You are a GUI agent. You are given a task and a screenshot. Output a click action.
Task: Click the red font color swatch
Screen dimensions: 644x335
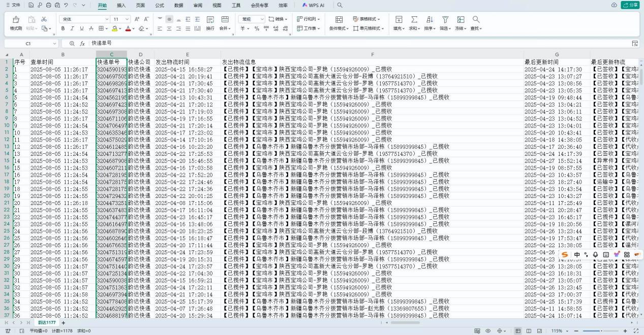[129, 28]
